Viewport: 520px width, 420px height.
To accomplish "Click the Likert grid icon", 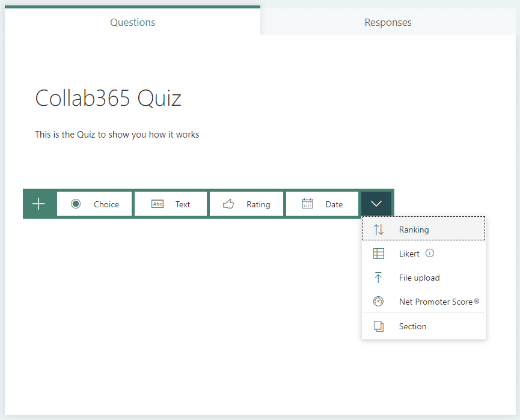I will [379, 254].
